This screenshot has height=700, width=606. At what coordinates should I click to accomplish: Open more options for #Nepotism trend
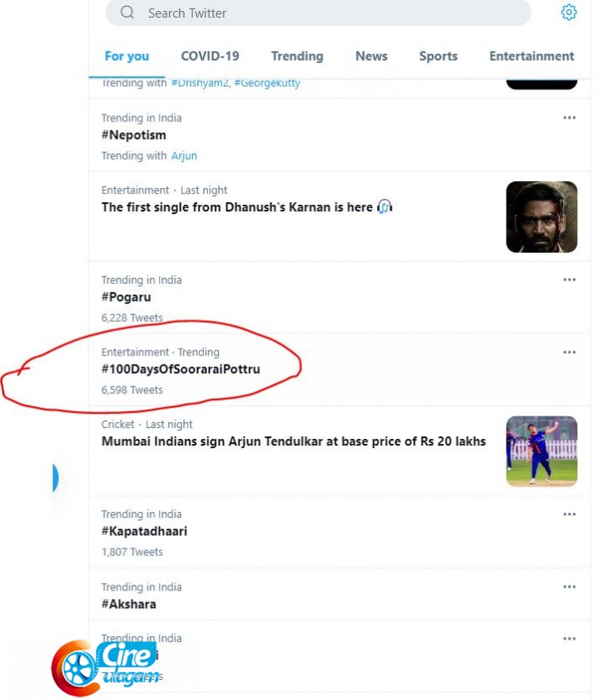click(x=570, y=118)
